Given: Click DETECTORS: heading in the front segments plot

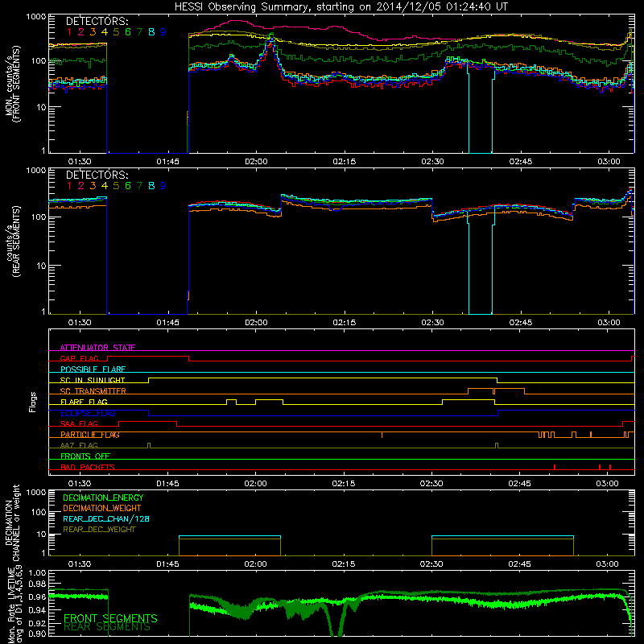Looking at the screenshot, I should [97, 21].
